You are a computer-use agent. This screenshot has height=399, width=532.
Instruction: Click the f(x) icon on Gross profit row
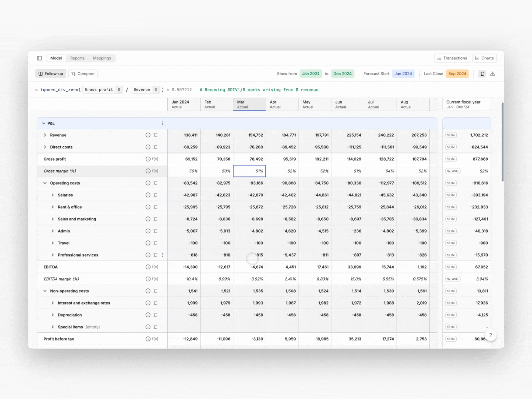[x=155, y=159]
